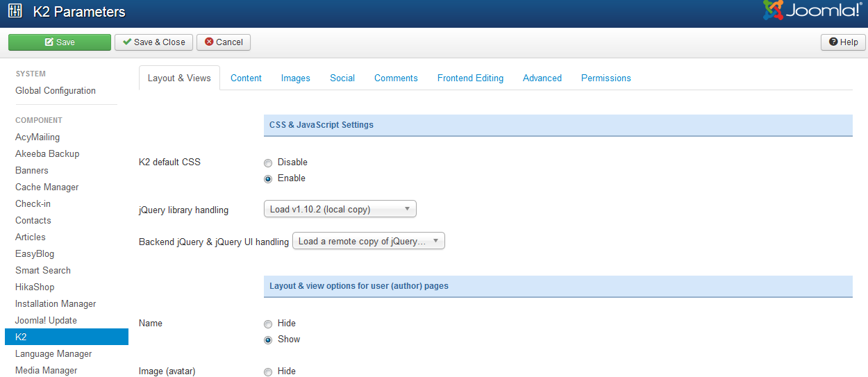Open Akeeba Backup component settings
Image resolution: width=868 pixels, height=377 pixels.
click(x=47, y=154)
